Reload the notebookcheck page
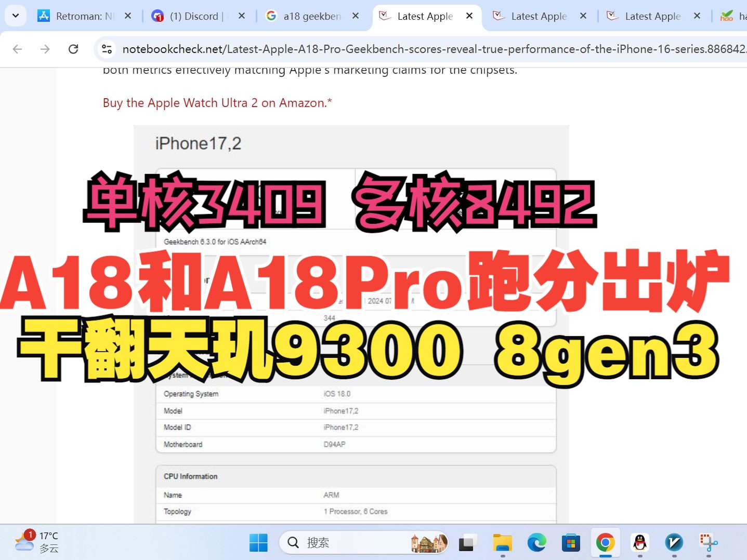Viewport: 747px width, 560px height. [73, 49]
